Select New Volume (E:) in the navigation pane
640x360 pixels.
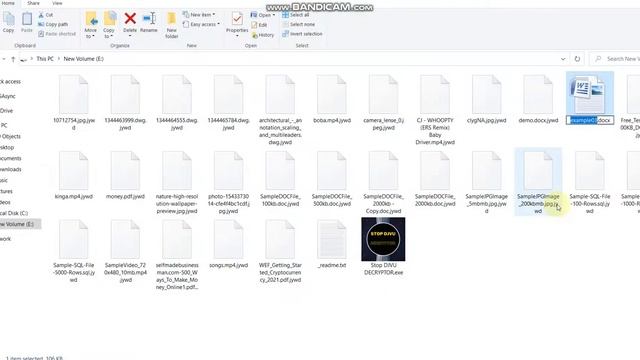20,224
